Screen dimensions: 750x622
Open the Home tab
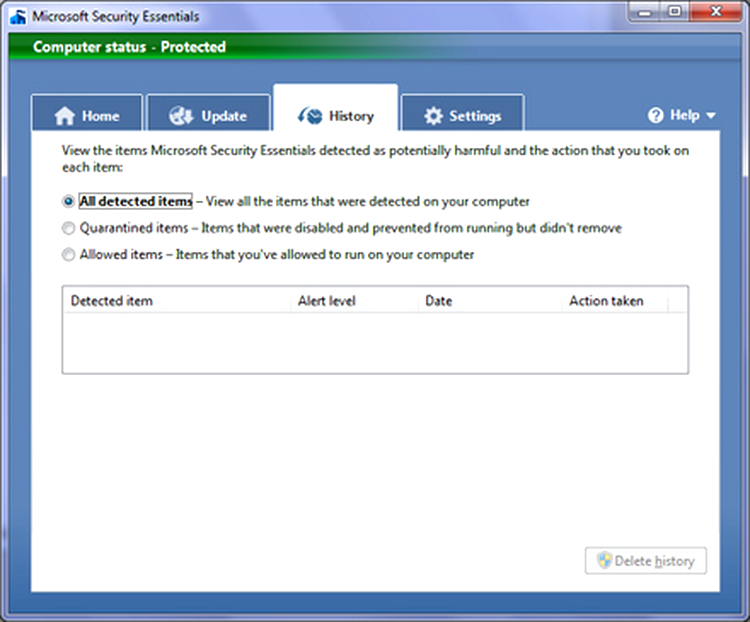pyautogui.click(x=87, y=113)
